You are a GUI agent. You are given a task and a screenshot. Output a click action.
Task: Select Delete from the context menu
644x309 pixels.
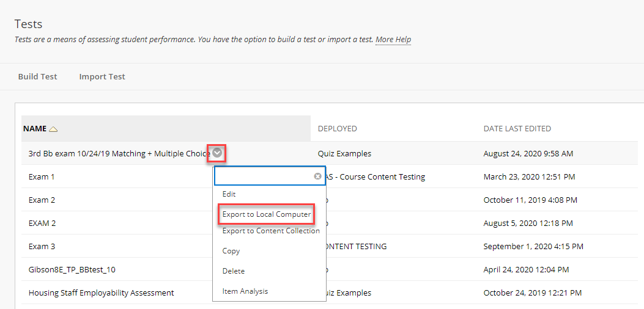(233, 271)
